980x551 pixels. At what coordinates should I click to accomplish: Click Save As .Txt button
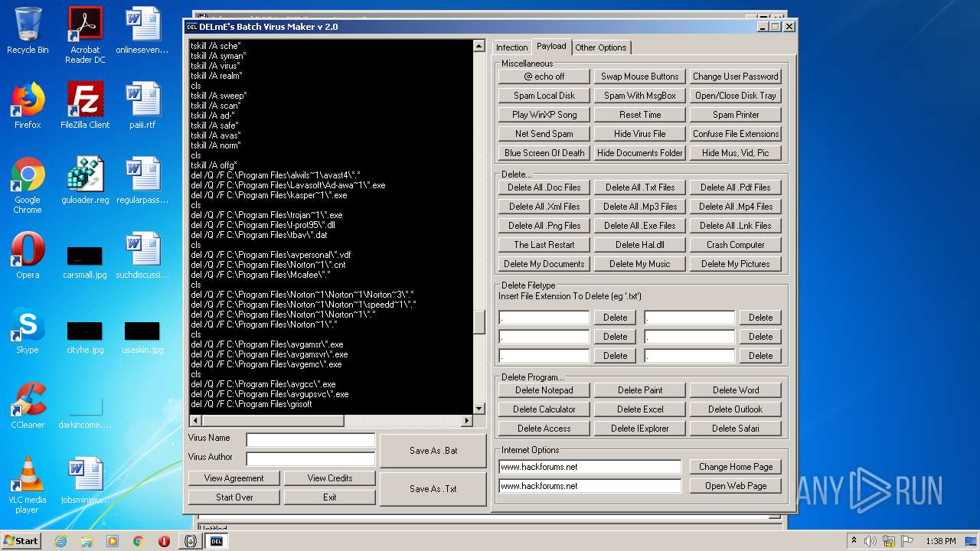click(x=433, y=489)
